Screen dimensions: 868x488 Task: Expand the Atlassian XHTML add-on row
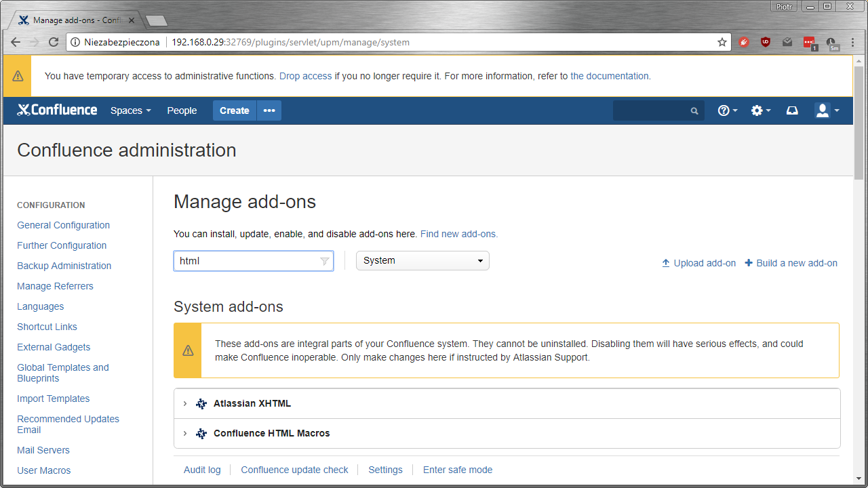[x=184, y=403]
